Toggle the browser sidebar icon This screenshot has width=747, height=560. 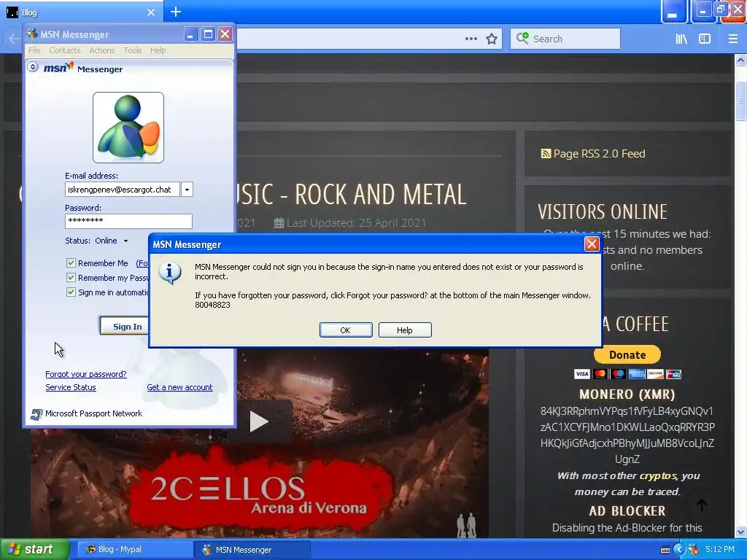coord(705,39)
